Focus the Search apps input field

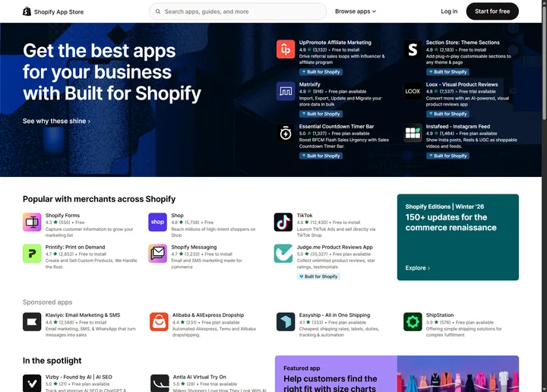238,11
